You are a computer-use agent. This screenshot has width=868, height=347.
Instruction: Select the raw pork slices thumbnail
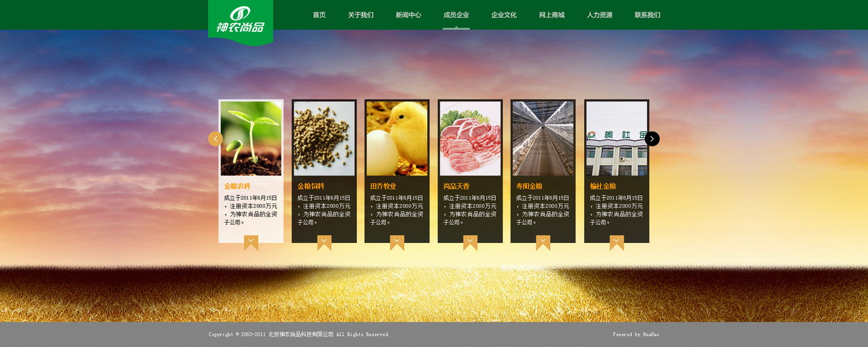pyautogui.click(x=470, y=138)
